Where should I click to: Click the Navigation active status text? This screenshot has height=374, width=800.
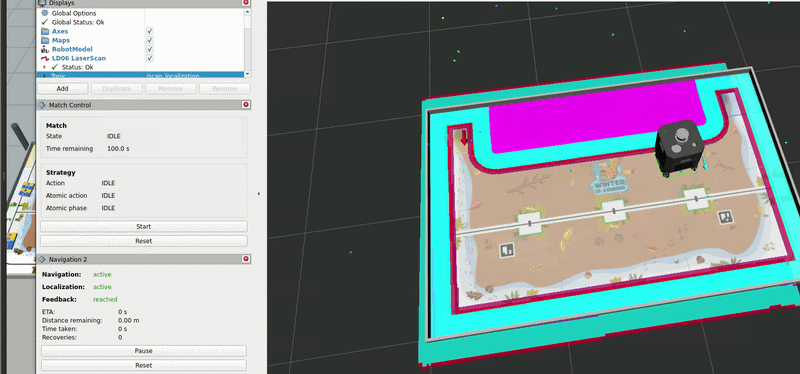102,275
